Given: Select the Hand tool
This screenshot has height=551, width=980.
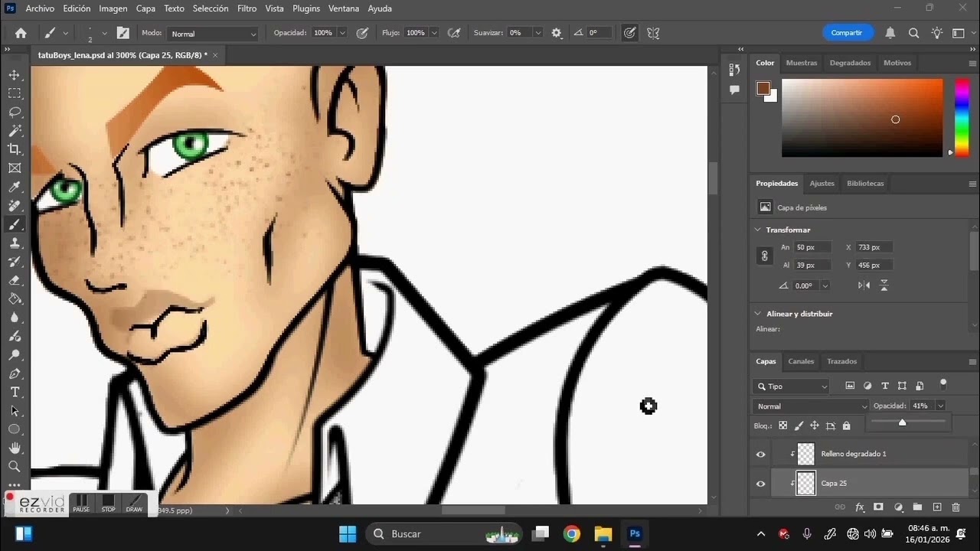Looking at the screenshot, I should (15, 448).
